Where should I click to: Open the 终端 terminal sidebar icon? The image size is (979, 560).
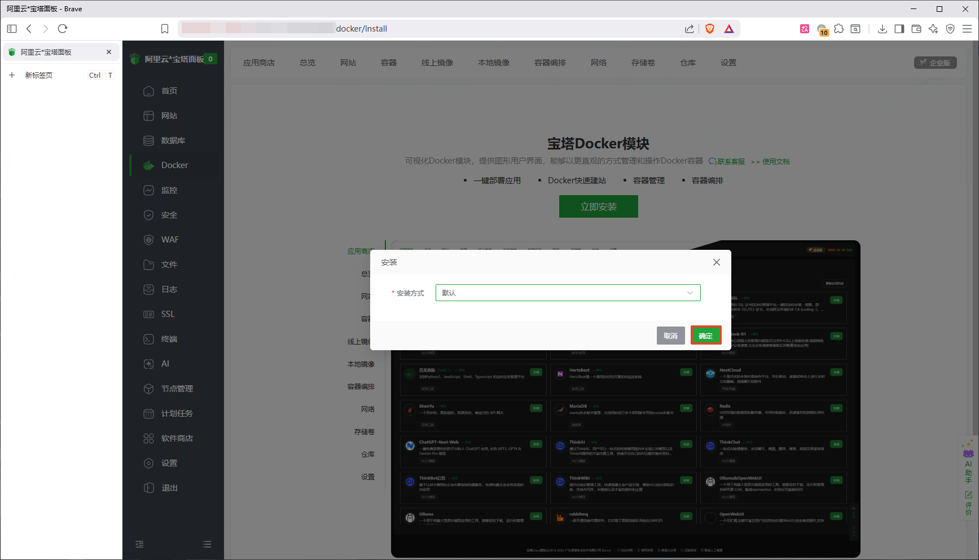pos(148,339)
